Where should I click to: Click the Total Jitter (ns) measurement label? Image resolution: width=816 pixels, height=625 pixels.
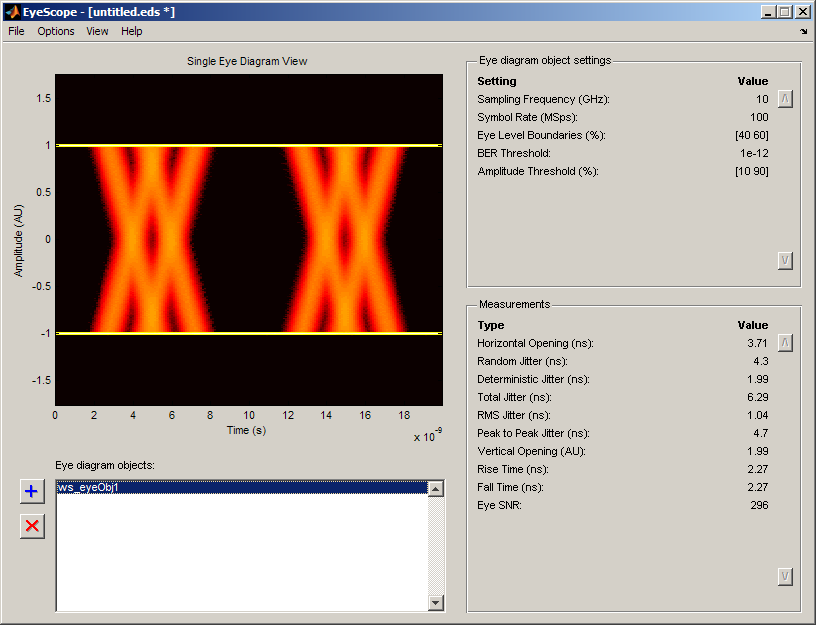(514, 397)
